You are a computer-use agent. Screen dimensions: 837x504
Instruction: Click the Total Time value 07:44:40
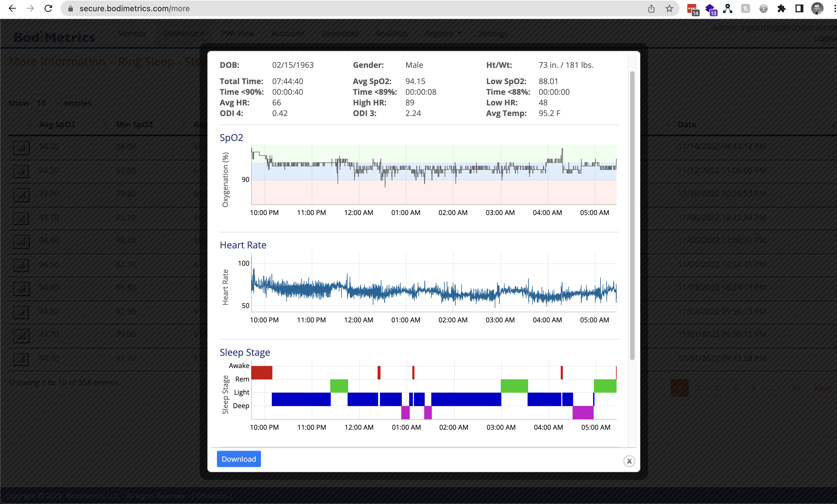click(x=288, y=81)
